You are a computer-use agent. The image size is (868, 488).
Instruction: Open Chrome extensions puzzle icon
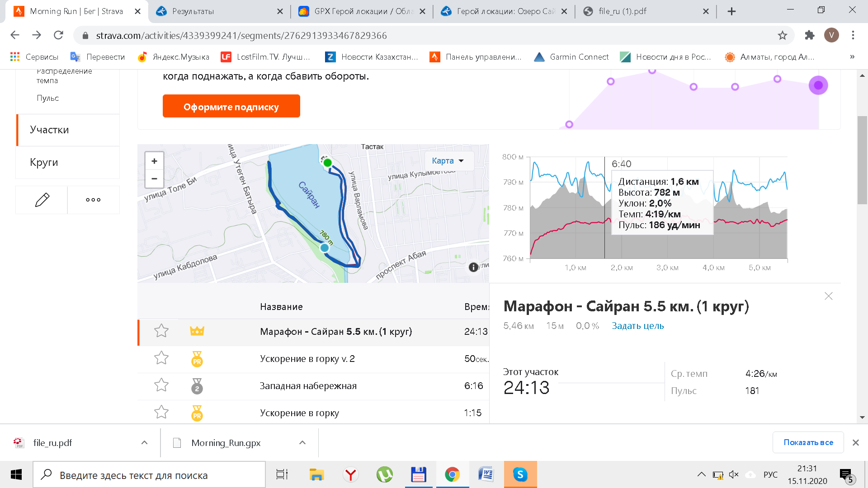(x=809, y=35)
